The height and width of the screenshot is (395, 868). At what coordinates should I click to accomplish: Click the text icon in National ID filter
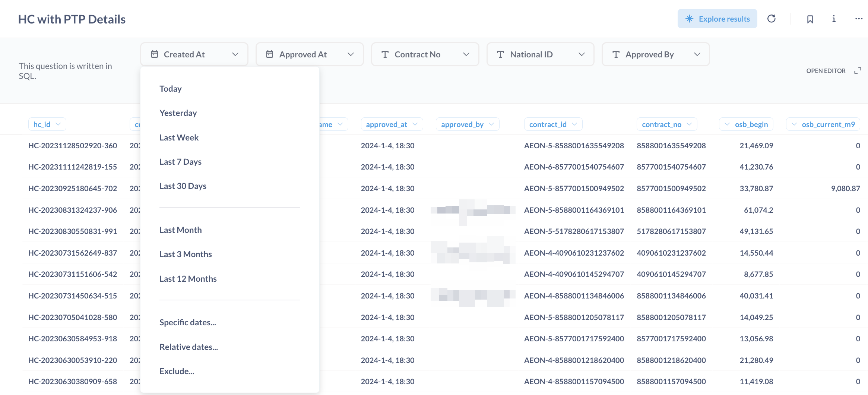501,54
